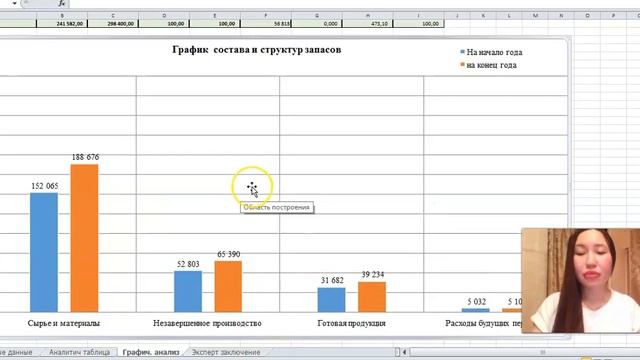Image resolution: width=640 pixels, height=360 pixels.
Task: Select column M header
Action: [x=535, y=16]
